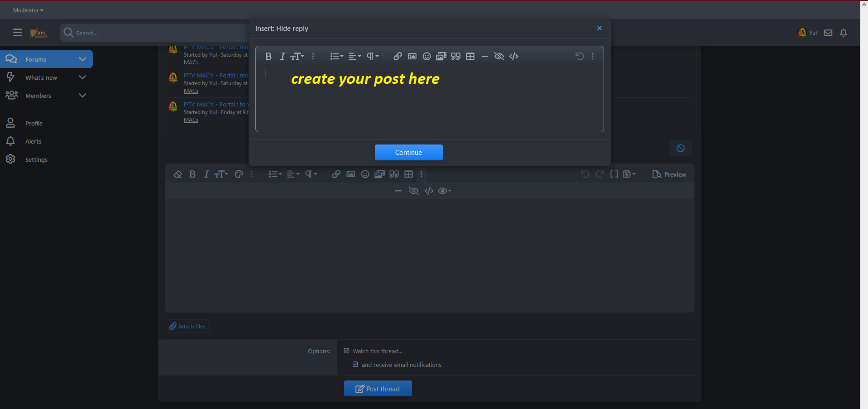The height and width of the screenshot is (409, 868).
Task: Click Preview in main editor toolbar
Action: tap(669, 174)
